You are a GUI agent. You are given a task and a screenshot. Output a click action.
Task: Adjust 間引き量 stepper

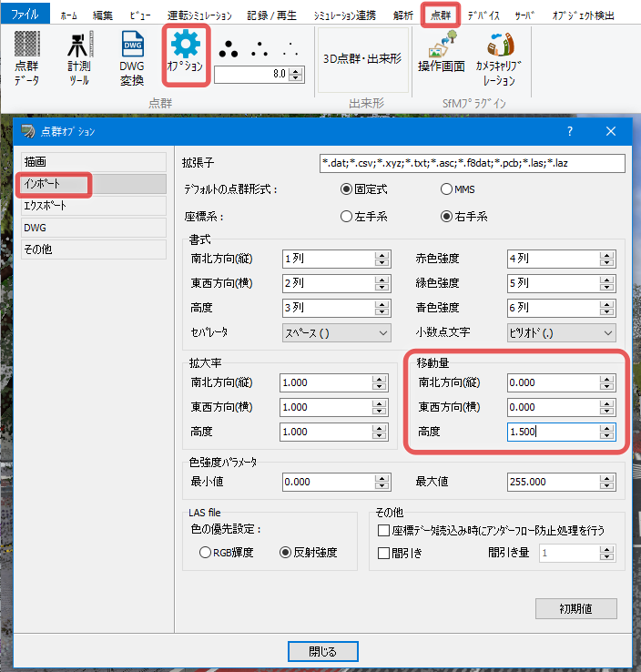pos(606,554)
